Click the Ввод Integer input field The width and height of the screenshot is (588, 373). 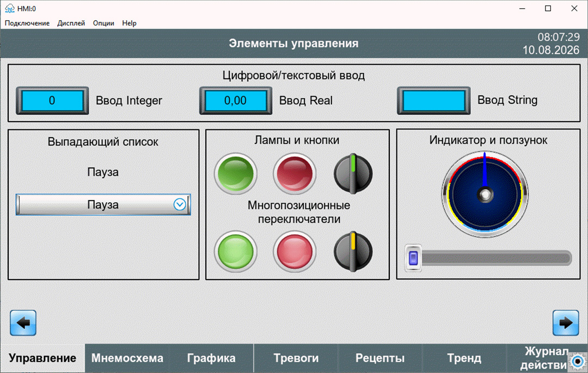52,101
